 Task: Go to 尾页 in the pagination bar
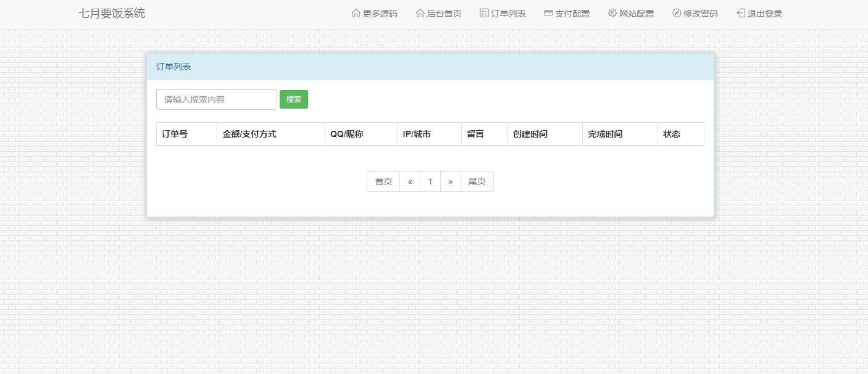click(477, 181)
